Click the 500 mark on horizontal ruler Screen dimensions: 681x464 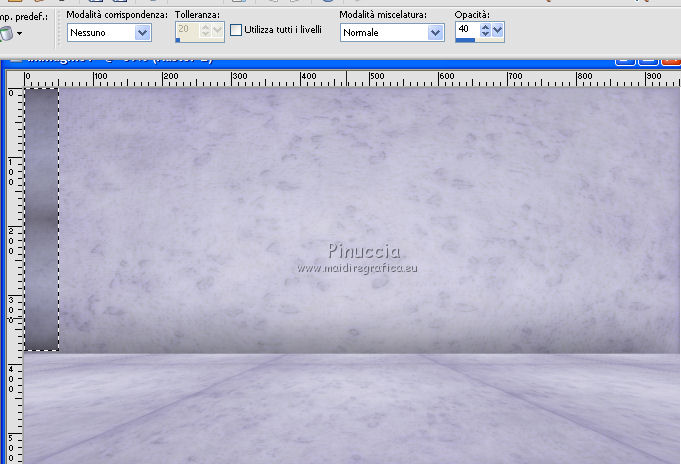pos(372,77)
